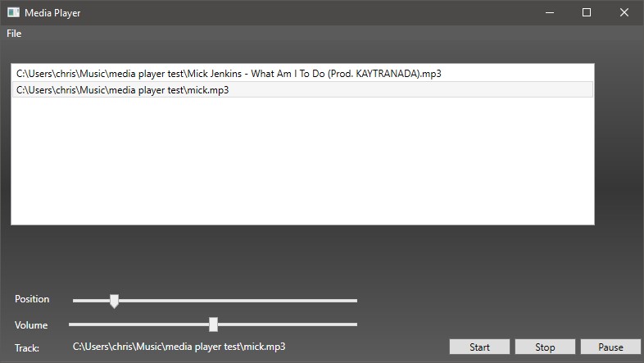Click the Position slider thumb

[114, 301]
